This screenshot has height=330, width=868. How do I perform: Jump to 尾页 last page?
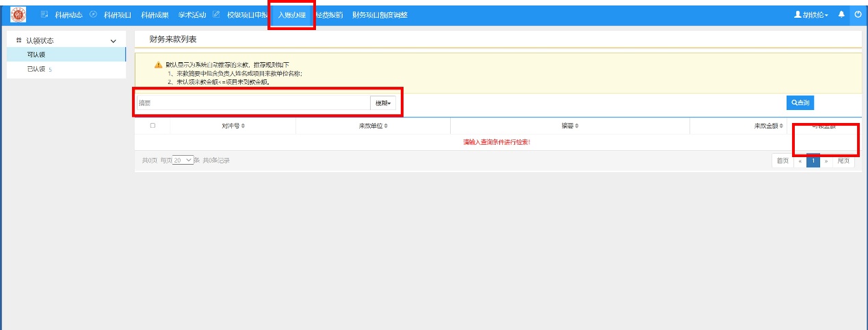843,161
